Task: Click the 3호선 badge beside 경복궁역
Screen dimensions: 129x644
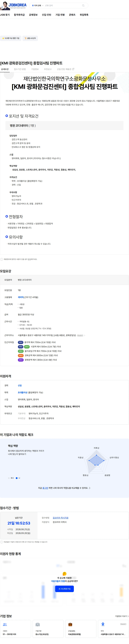Action: coord(21,355)
